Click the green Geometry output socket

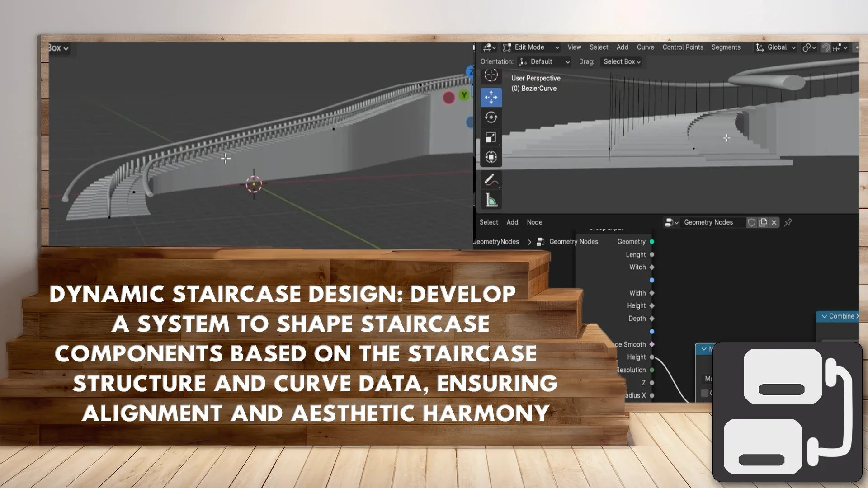click(652, 242)
